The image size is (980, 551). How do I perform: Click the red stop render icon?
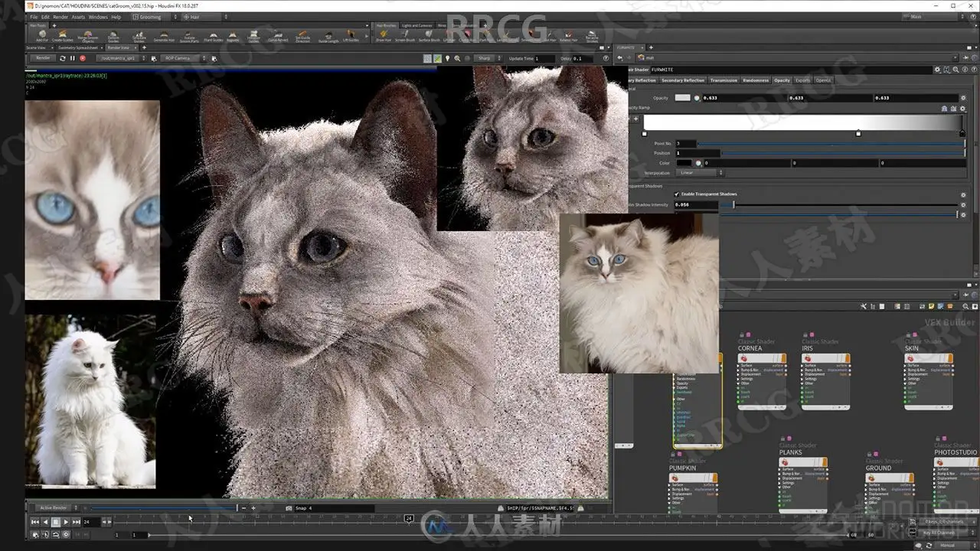(x=82, y=58)
